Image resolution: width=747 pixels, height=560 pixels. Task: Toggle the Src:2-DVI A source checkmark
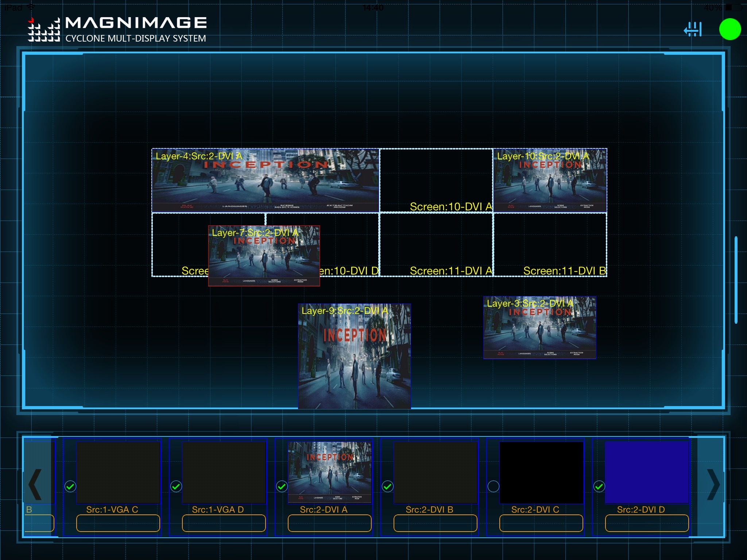click(x=282, y=486)
